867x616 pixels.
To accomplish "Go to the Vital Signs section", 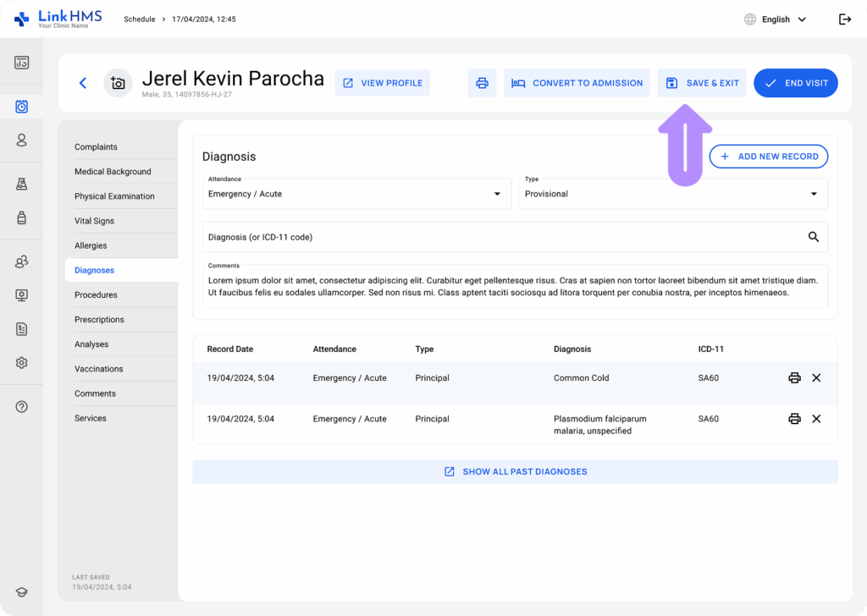I will 94,221.
